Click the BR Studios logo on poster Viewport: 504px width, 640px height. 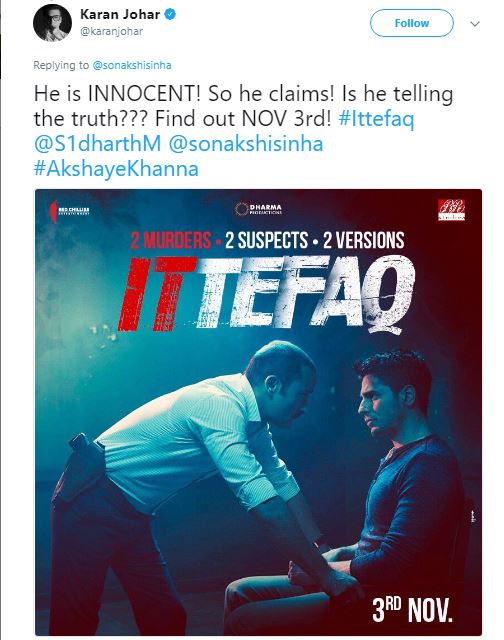pyautogui.click(x=451, y=210)
